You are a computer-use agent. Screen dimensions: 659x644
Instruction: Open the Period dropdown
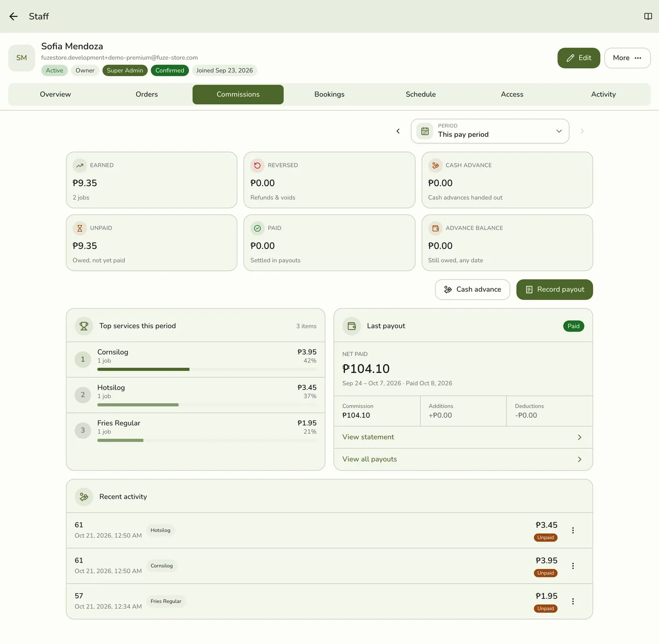490,131
